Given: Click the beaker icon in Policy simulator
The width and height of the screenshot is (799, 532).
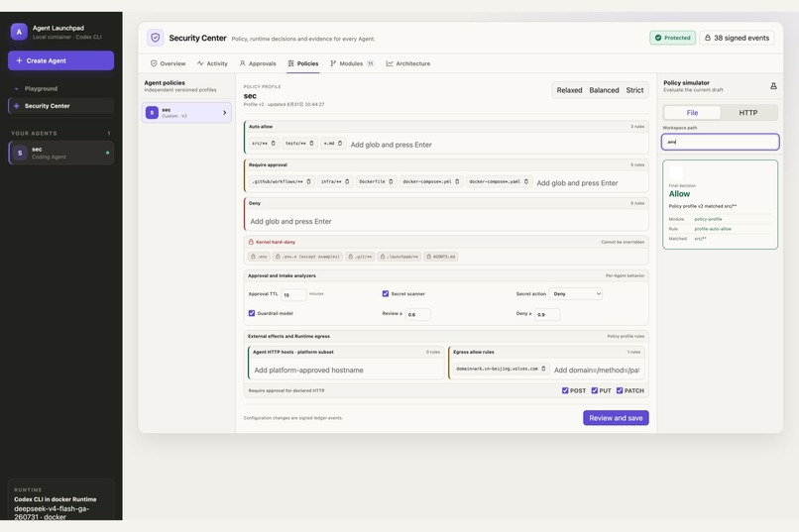Looking at the screenshot, I should [x=773, y=86].
